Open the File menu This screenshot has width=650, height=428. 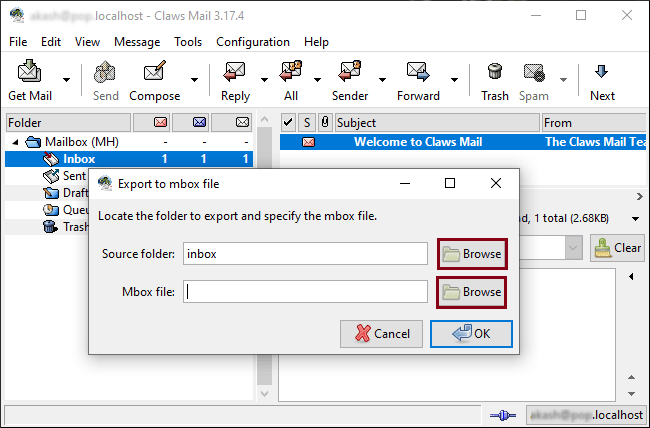click(18, 42)
